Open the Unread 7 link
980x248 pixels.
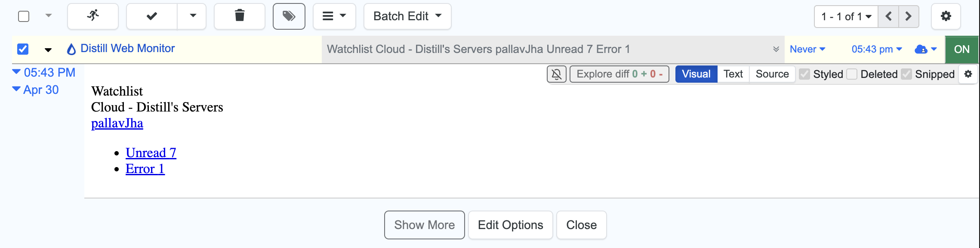pyautogui.click(x=151, y=153)
